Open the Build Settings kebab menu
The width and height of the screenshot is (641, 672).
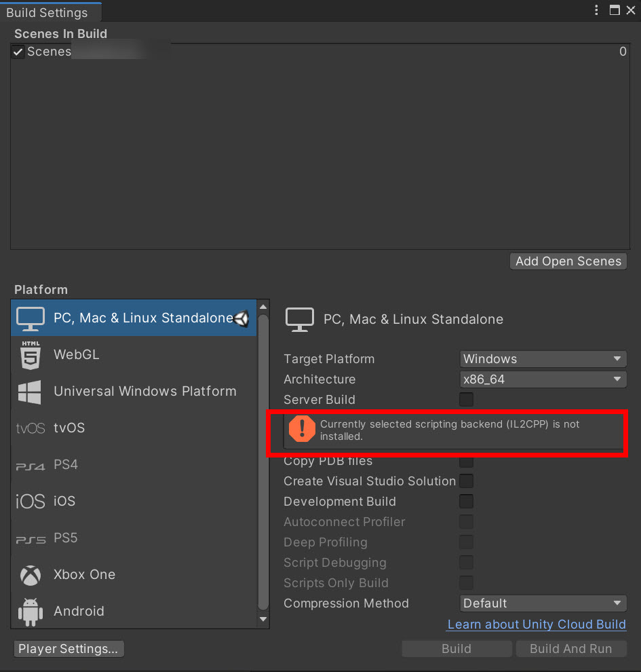596,10
